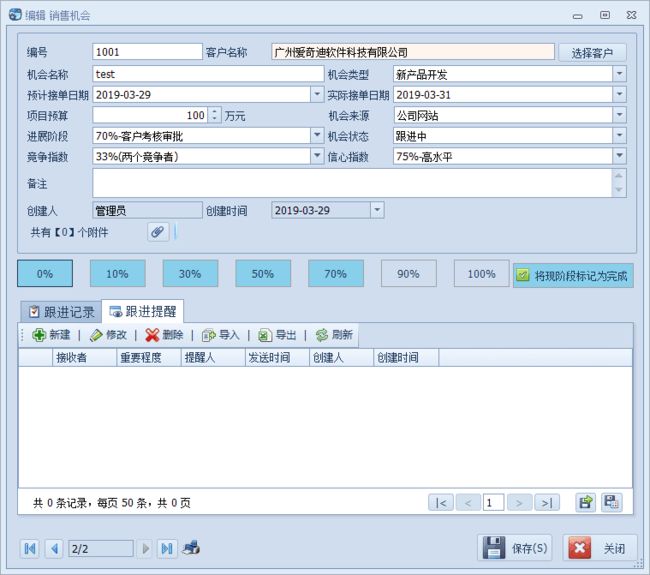Click the page number box in pager
The height and width of the screenshot is (575, 650).
(x=493, y=503)
